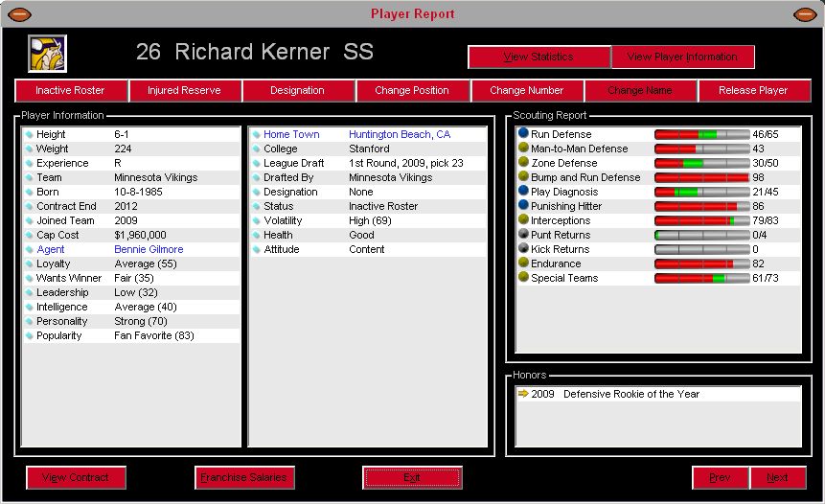The width and height of the screenshot is (825, 504).
Task: Click the Change Position button
Action: click(x=412, y=91)
